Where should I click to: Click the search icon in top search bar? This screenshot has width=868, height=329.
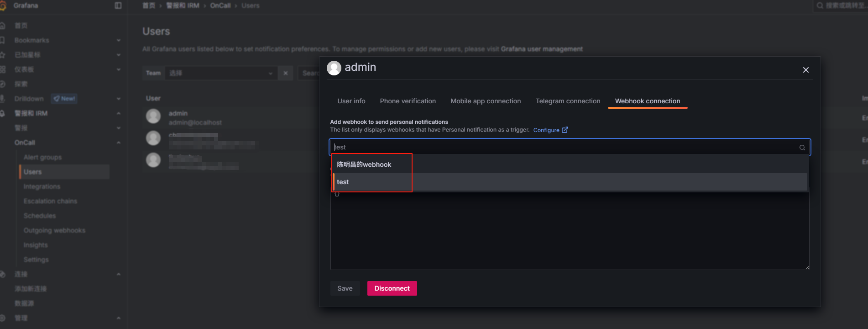tap(820, 5)
